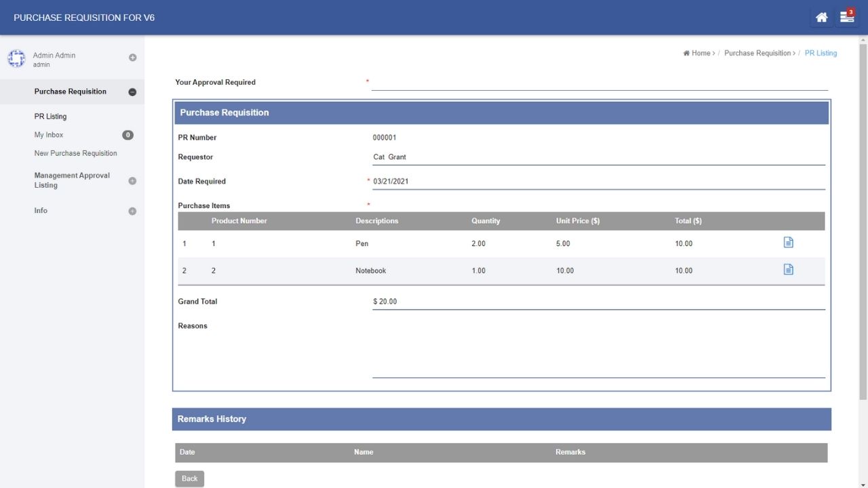Expand the Info sidebar section

tap(132, 211)
